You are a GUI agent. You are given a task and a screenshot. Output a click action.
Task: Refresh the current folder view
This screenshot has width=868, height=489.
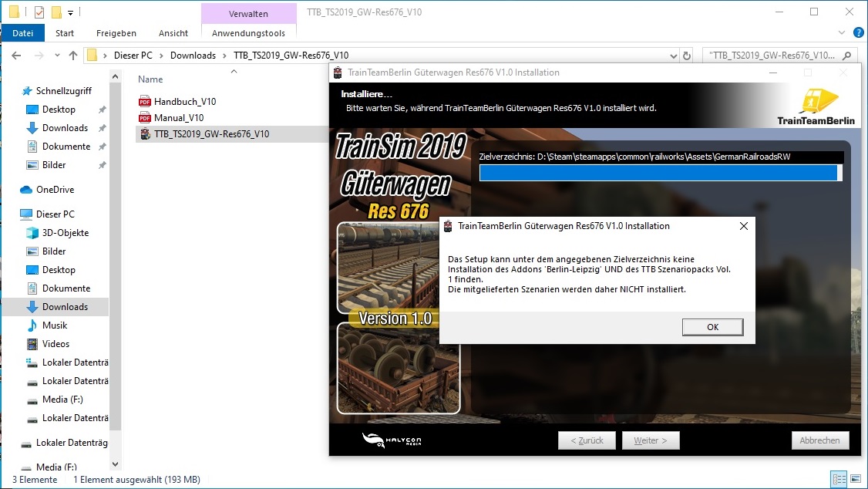[x=687, y=56]
